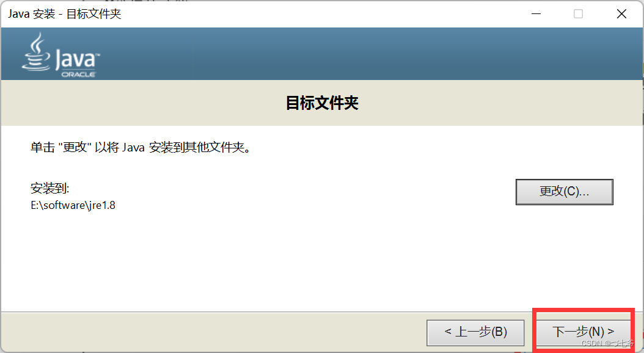The image size is (644, 353).
Task: Select the install path E:\software\jre1.8
Action: [x=73, y=205]
